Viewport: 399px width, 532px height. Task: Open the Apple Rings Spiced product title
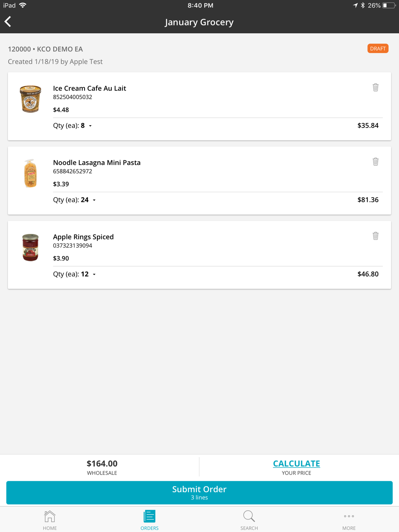83,237
